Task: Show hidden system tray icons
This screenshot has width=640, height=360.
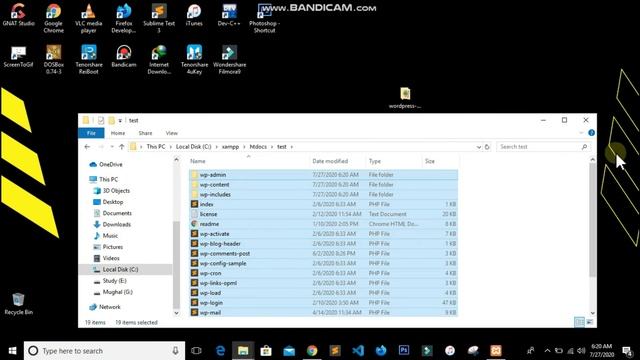Action: 547,351
